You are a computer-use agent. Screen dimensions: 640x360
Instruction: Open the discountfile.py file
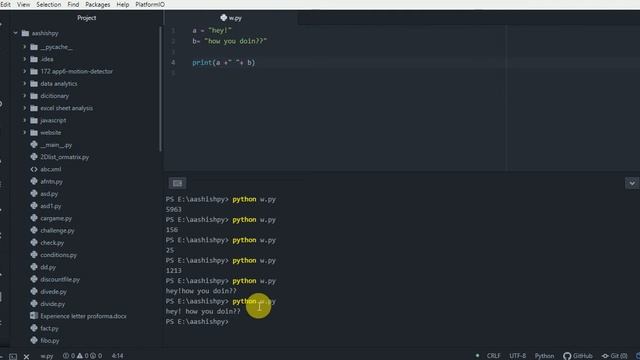point(60,280)
